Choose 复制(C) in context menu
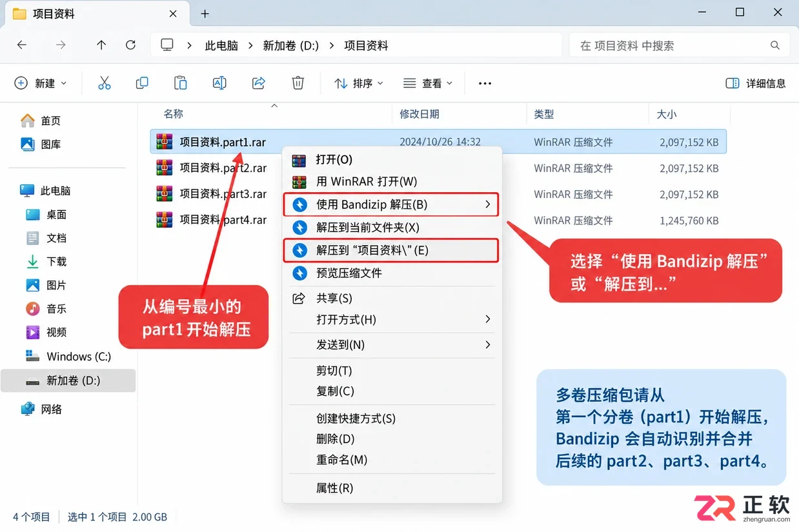Image resolution: width=799 pixels, height=532 pixels. click(391, 391)
